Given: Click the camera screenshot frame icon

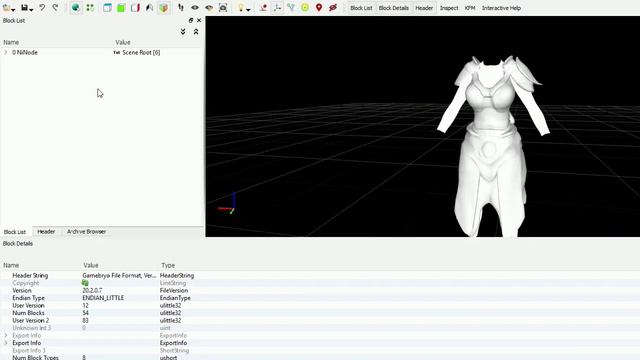Looking at the screenshot, I should 223,8.
